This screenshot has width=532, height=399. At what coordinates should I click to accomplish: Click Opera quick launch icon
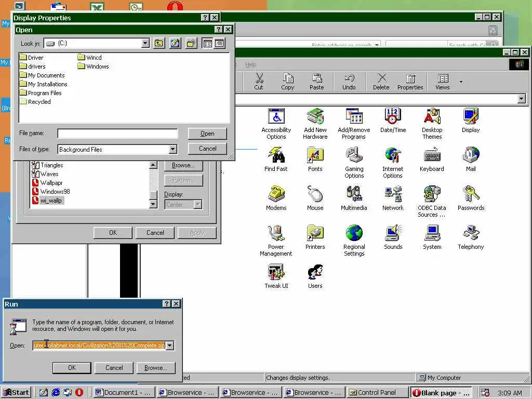coord(79,393)
